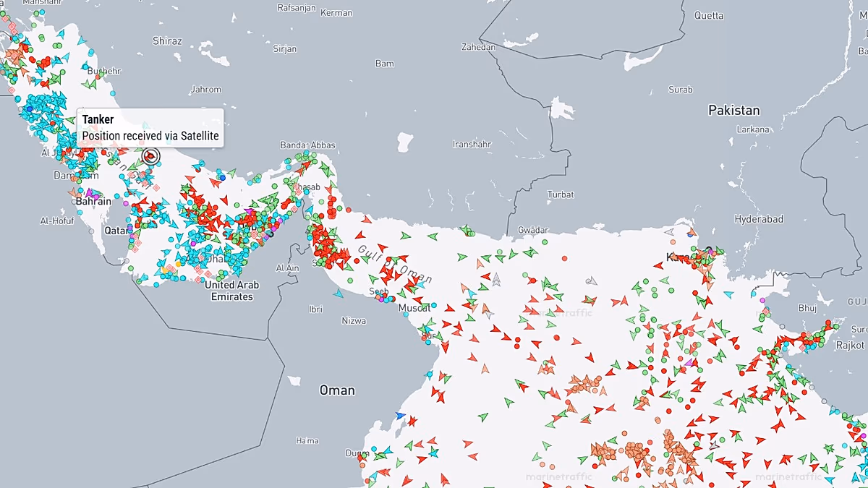This screenshot has height=488, width=868.
Task: Select the circled tanker vessel marker
Action: point(150,155)
